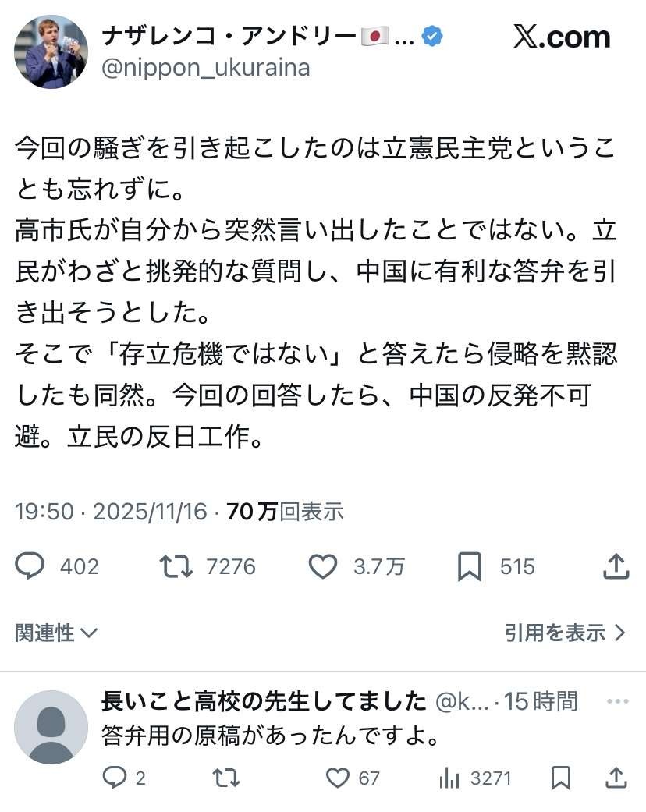The height and width of the screenshot is (812, 646).
Task: Bookmark the main post
Action: [469, 567]
